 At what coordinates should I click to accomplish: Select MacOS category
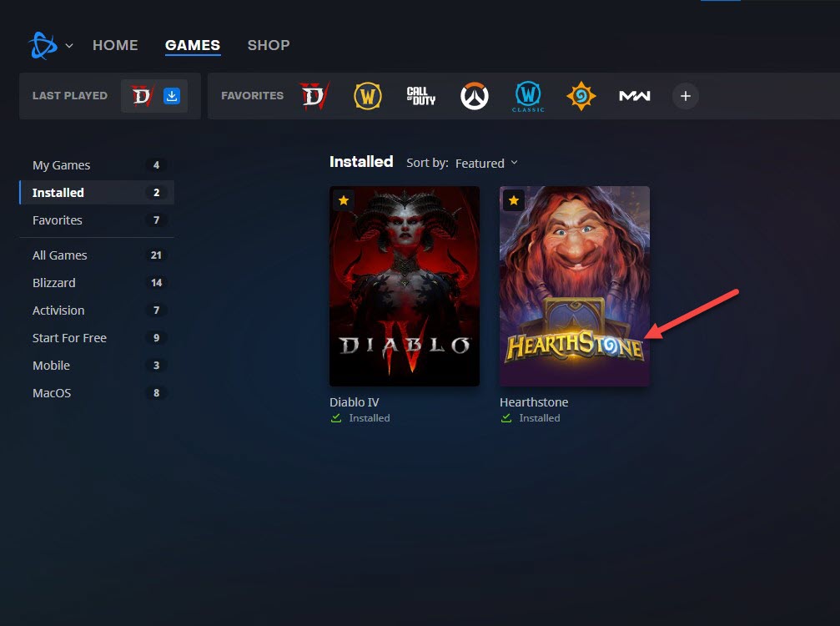click(x=97, y=393)
